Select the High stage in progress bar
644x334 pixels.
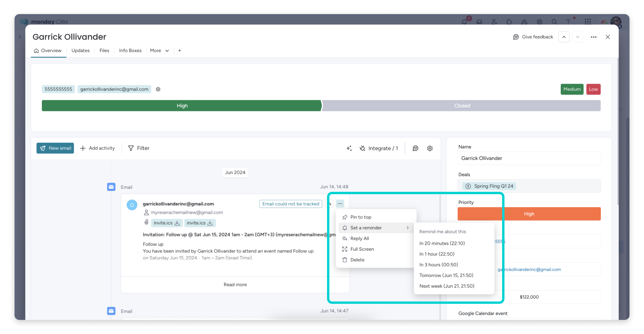pyautogui.click(x=182, y=106)
